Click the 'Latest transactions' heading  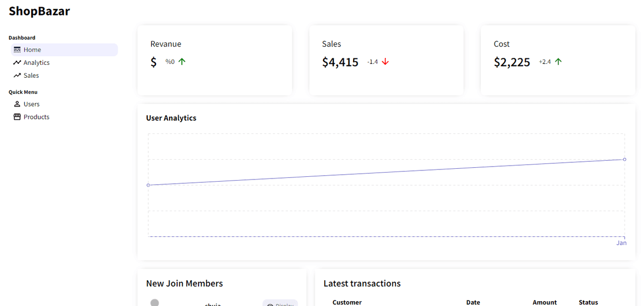(362, 283)
